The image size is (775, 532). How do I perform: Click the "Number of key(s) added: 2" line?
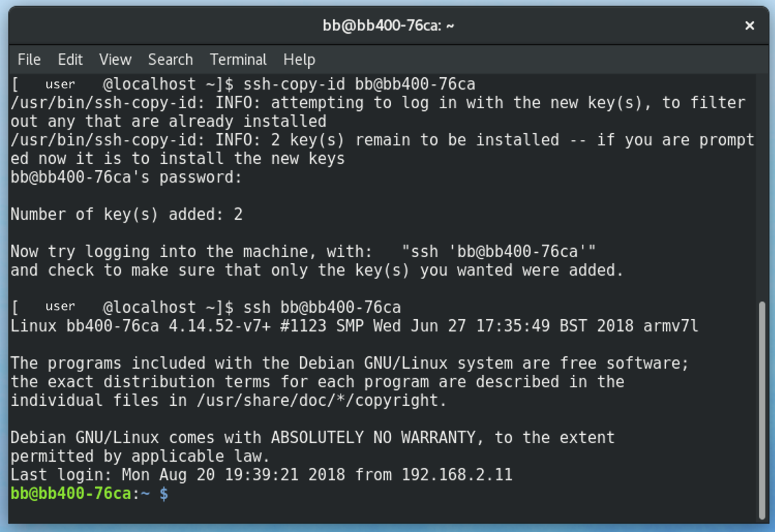tap(126, 214)
